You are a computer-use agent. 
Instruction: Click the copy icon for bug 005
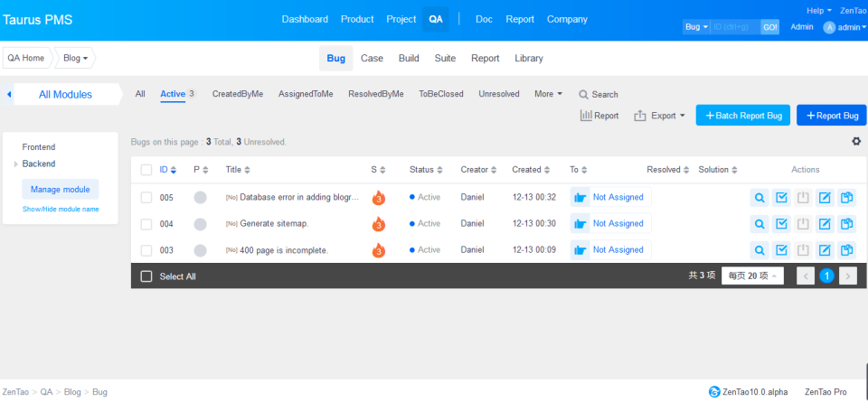846,198
